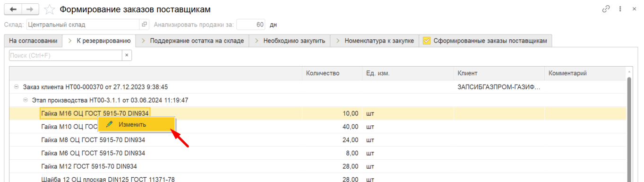Viewport: 644px width, 182px height.
Task: Select Заказ клиента НТ00-000370 row text
Action: 95,87
